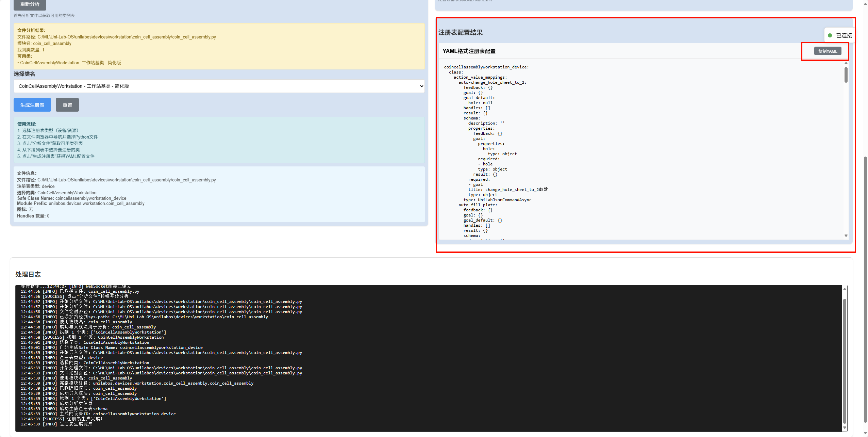The width and height of the screenshot is (868, 437).
Task: Click the YAML panel scroll-down arrow
Action: click(x=846, y=236)
